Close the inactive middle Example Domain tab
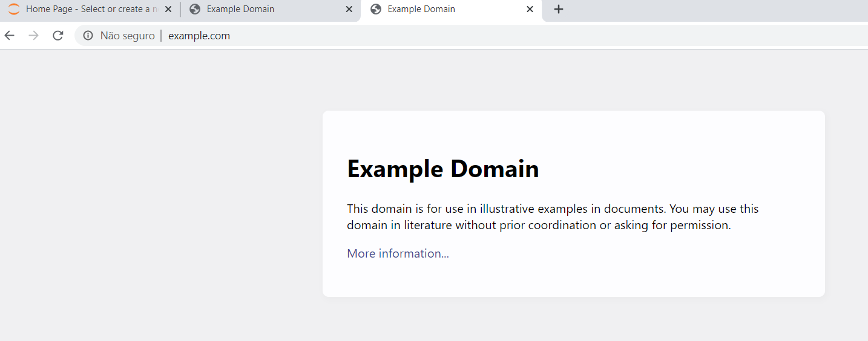 349,10
